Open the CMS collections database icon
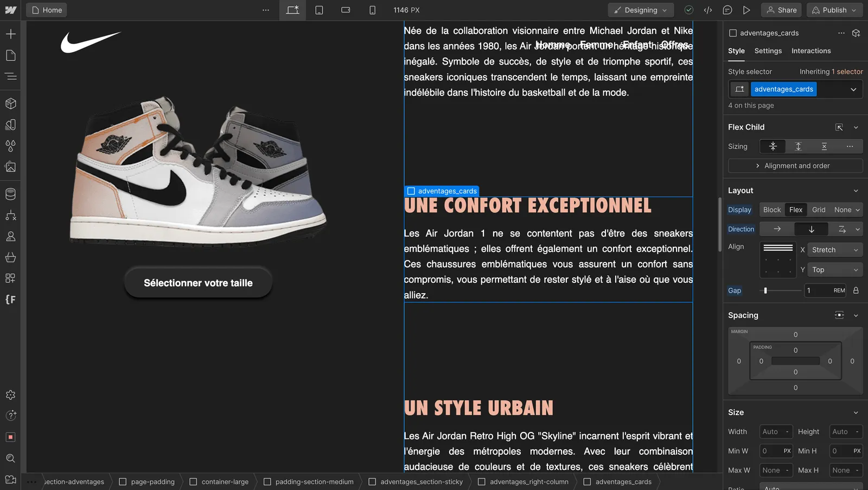 [10, 194]
